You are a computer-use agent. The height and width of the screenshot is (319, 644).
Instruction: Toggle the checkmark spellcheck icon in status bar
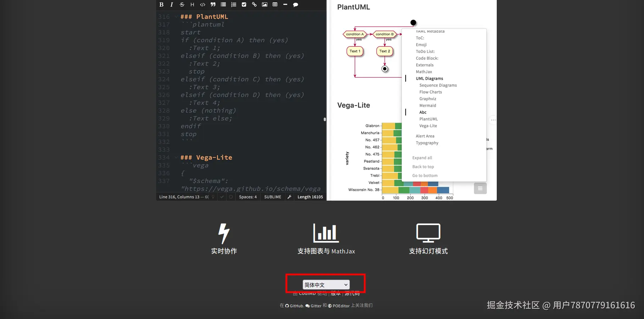222,197
